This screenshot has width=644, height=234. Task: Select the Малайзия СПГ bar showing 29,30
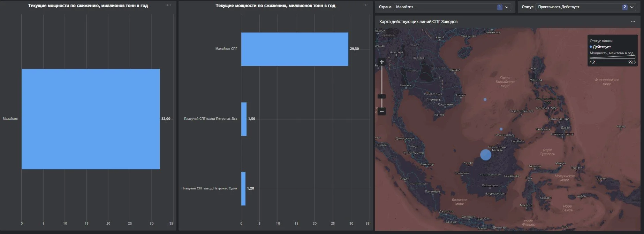pos(295,49)
